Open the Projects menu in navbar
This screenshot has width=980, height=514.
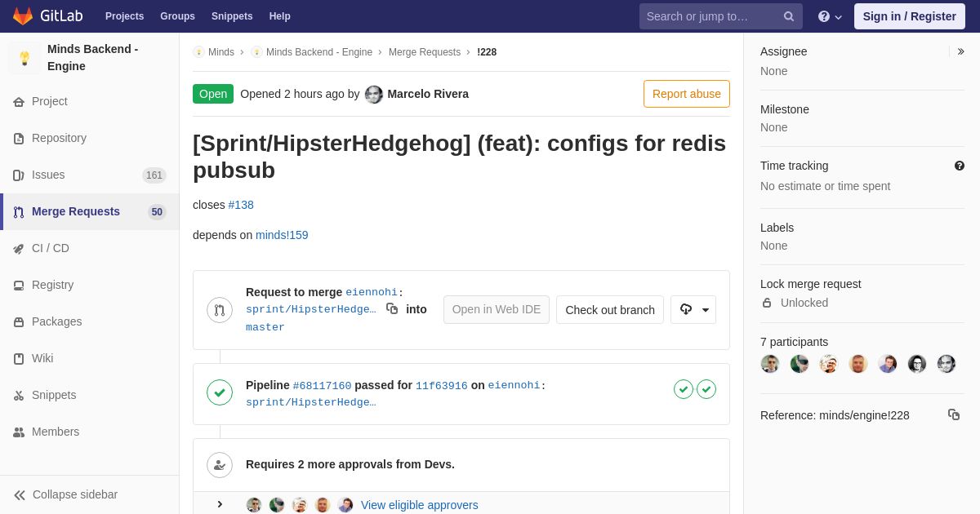[124, 16]
